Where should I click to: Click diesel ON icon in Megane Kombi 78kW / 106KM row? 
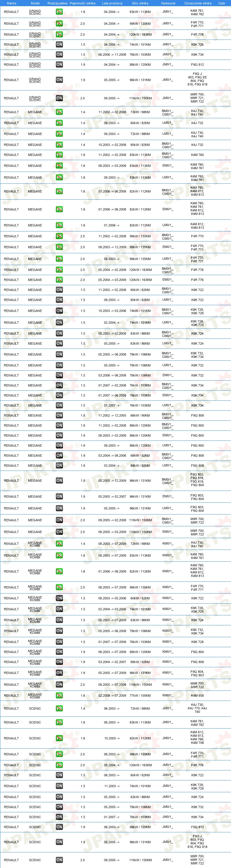tap(59, 631)
